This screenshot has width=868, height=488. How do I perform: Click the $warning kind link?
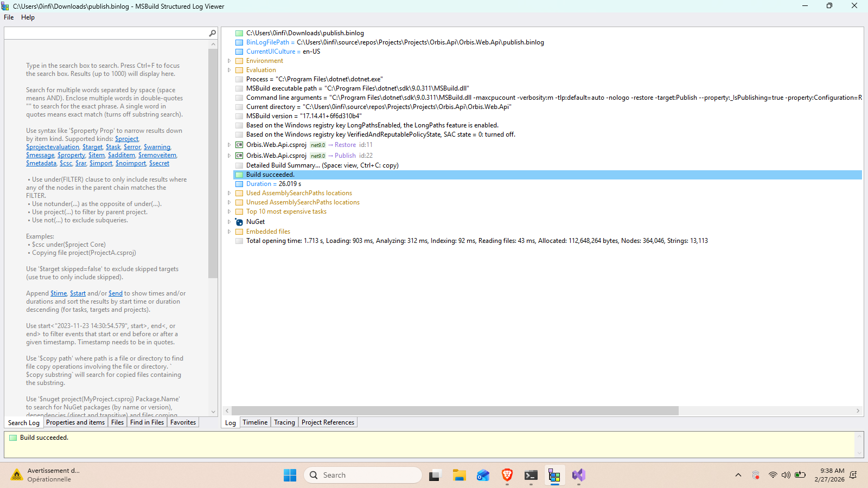click(157, 146)
